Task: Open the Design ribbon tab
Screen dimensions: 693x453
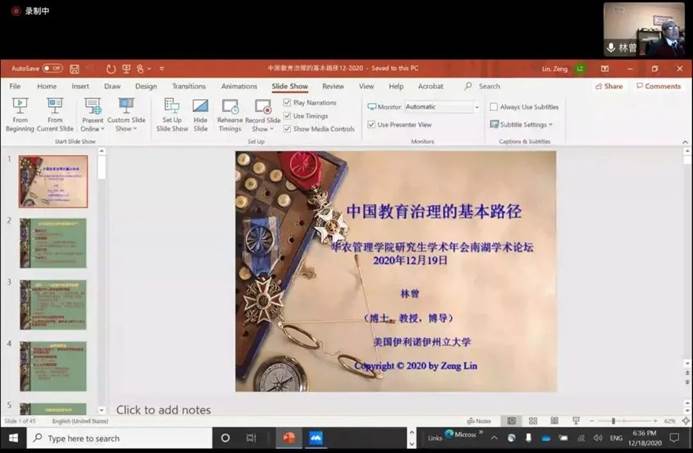Action: click(x=146, y=87)
